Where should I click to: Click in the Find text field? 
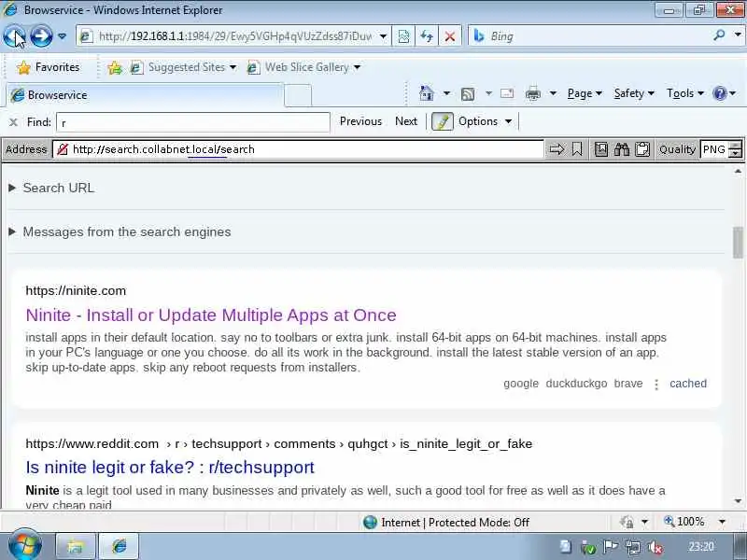(x=193, y=122)
